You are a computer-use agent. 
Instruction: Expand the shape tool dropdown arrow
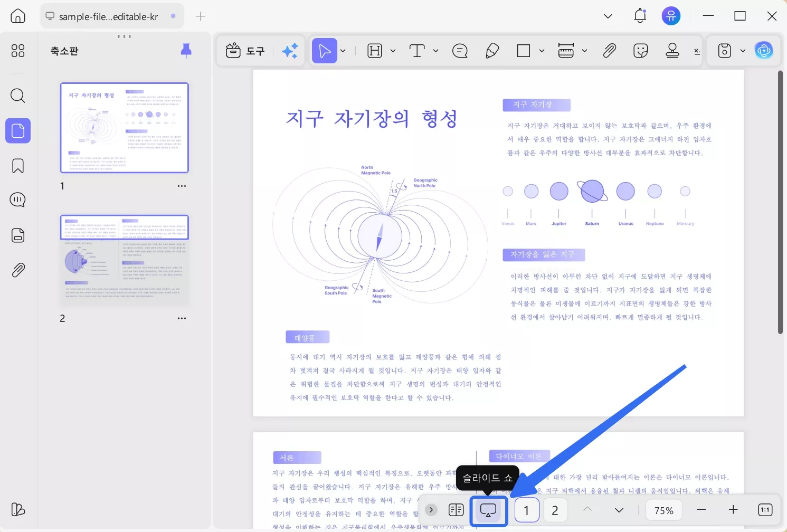542,51
